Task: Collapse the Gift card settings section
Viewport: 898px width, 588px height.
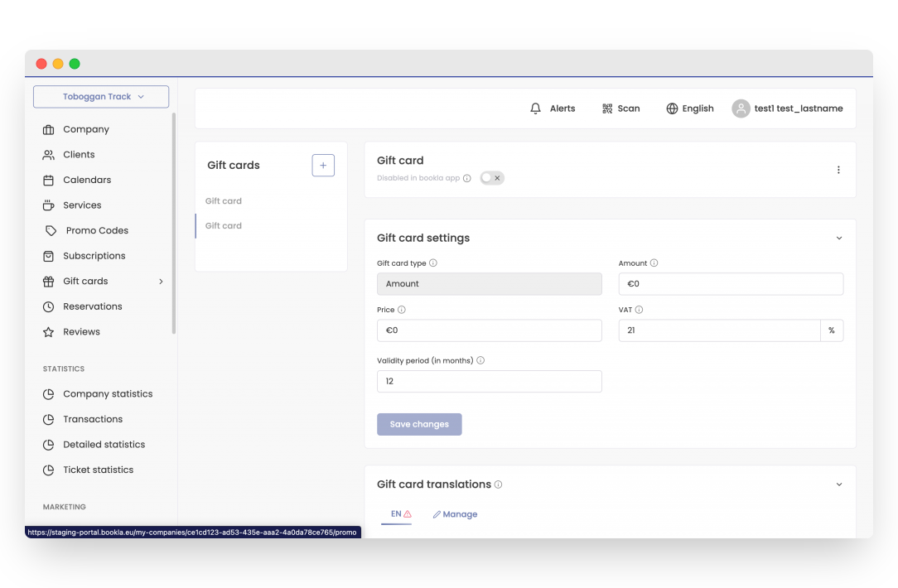Action: (838, 238)
